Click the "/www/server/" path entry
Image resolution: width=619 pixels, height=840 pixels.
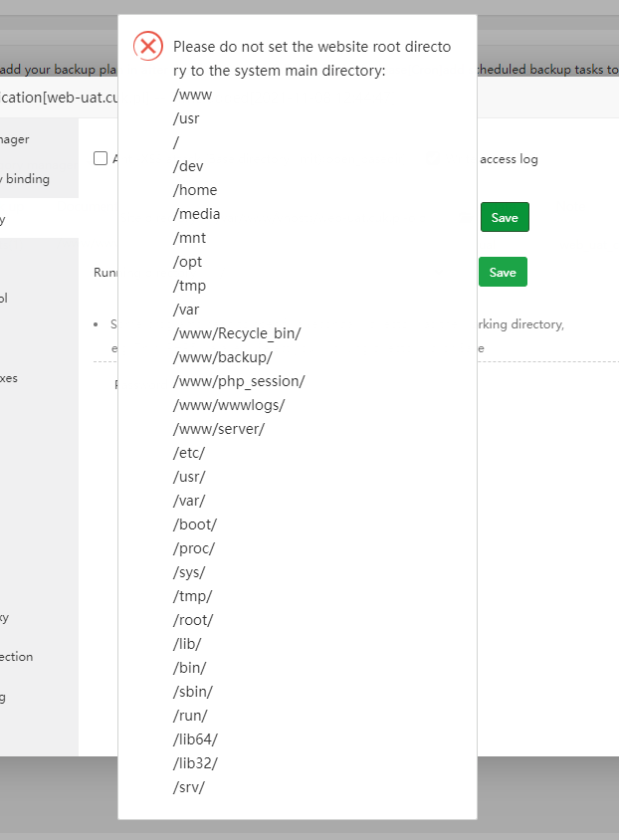(219, 429)
